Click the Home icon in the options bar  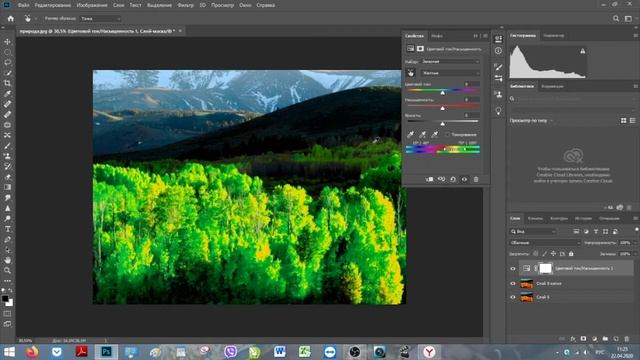pos(11,18)
